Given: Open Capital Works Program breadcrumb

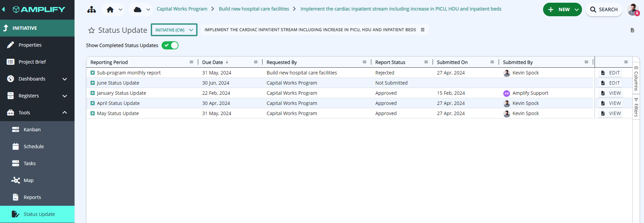Looking at the screenshot, I should pyautogui.click(x=182, y=9).
